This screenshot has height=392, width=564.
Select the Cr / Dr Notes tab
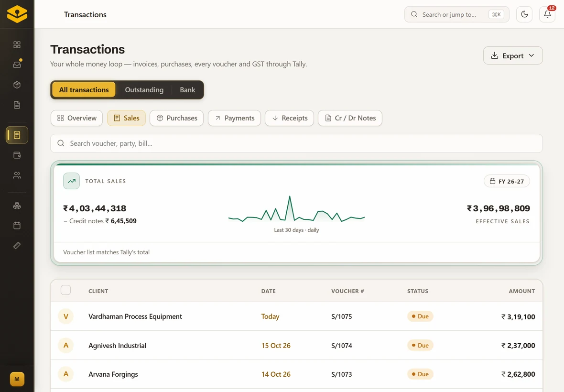coord(350,118)
